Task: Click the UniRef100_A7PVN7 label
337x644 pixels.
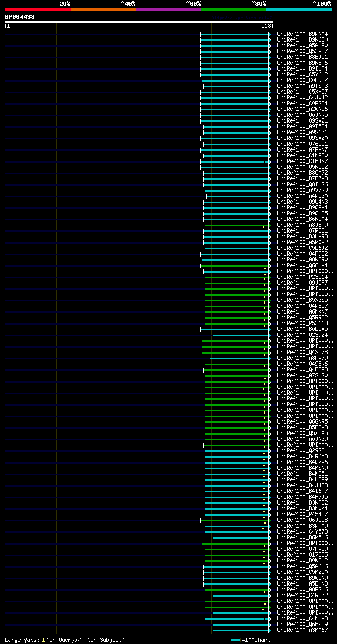Action: point(302,149)
